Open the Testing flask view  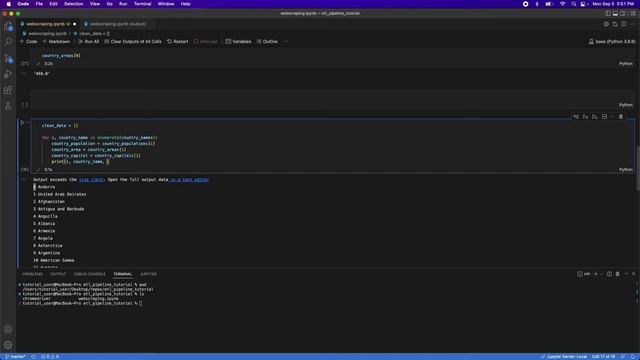point(8,106)
